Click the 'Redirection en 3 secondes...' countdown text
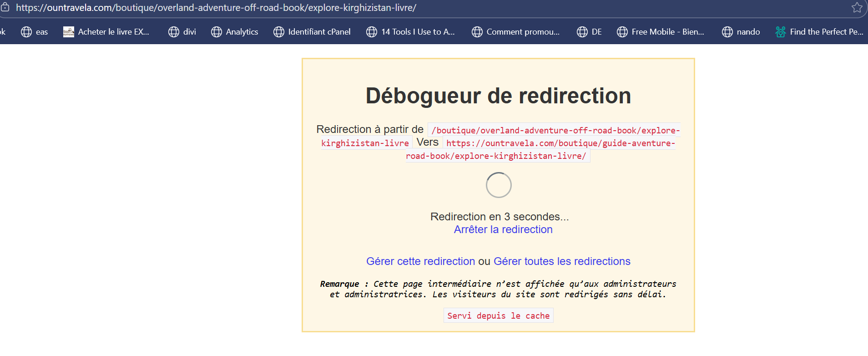 coord(500,217)
